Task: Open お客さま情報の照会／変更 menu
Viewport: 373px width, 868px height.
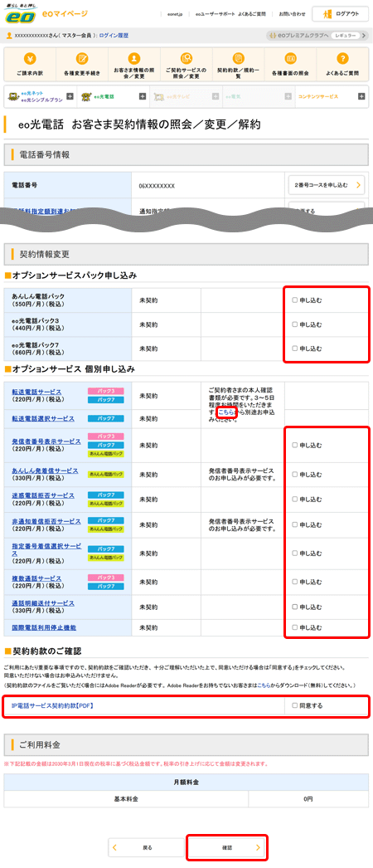Action: [133, 64]
